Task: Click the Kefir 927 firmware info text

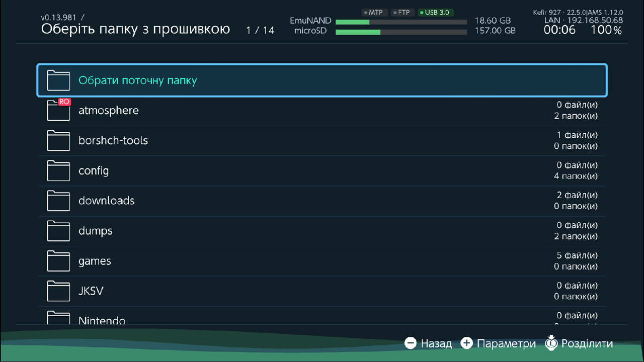Action: point(578,12)
